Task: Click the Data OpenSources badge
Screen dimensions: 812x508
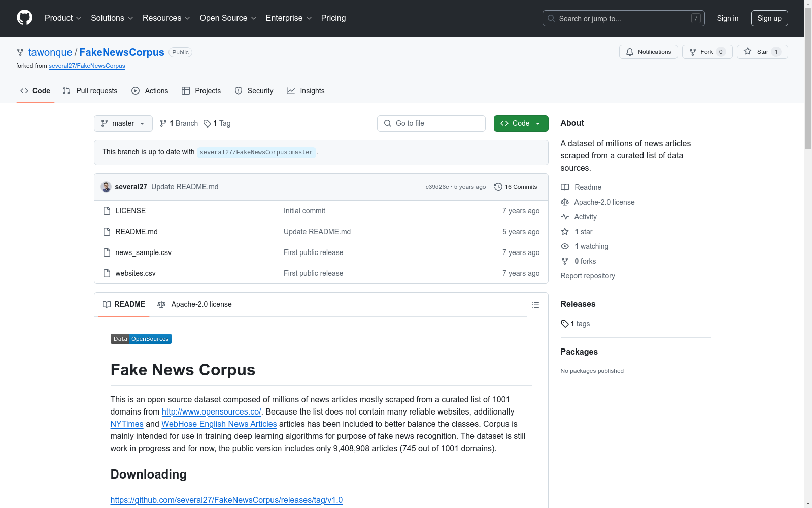Action: pos(141,339)
